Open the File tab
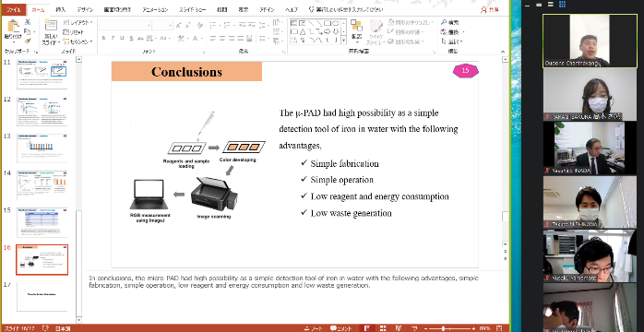This screenshot has height=332, width=644. tap(14, 9)
